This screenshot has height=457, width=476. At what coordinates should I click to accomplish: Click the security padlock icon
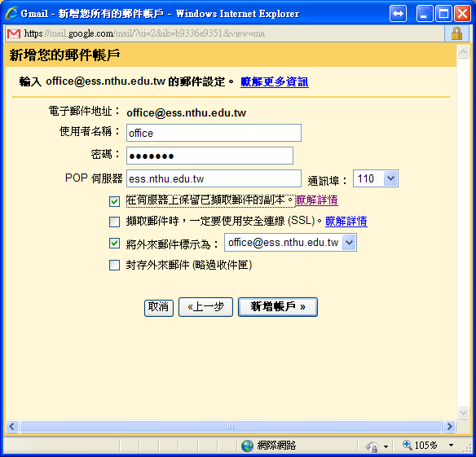(456, 33)
